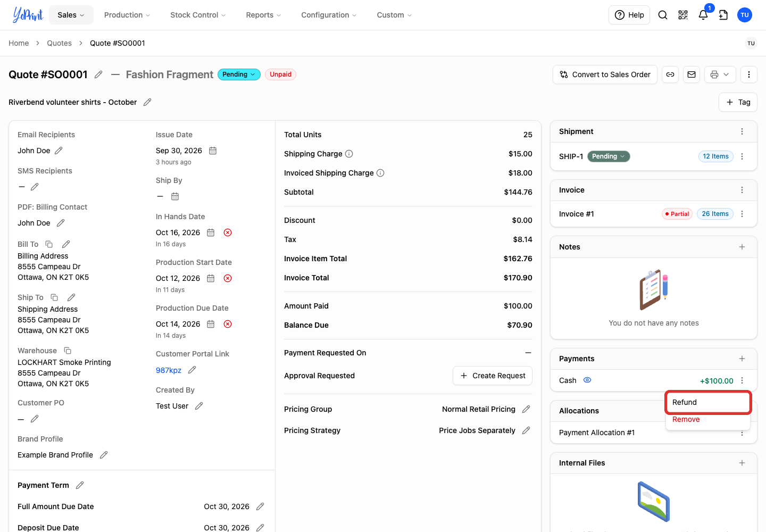Open Ship By calendar picker

coord(175,196)
